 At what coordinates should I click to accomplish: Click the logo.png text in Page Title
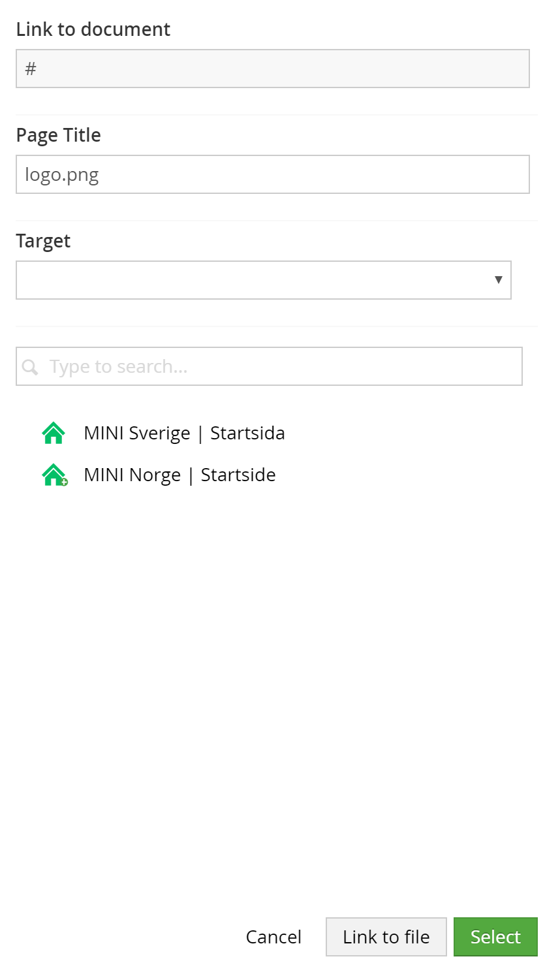[x=62, y=175]
